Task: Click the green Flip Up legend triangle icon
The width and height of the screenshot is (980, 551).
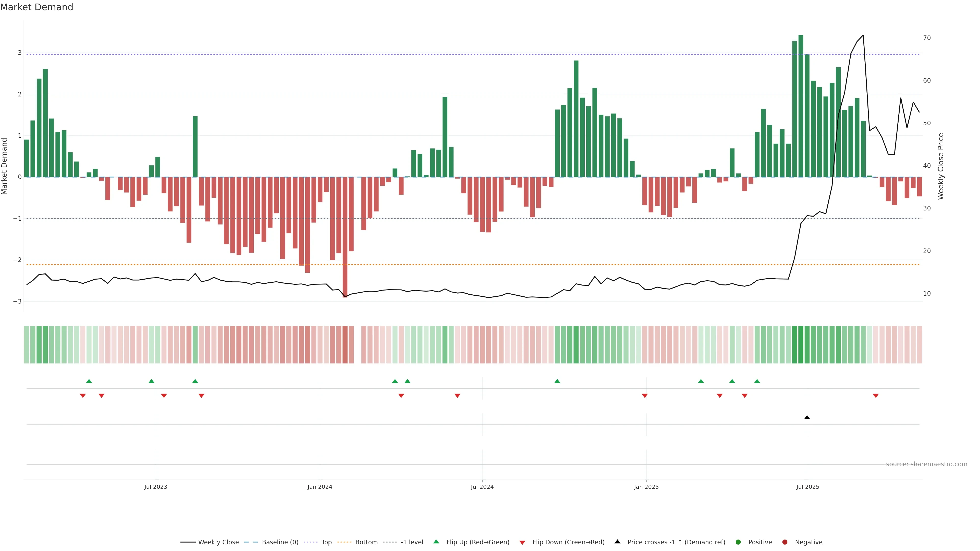Action: [436, 542]
